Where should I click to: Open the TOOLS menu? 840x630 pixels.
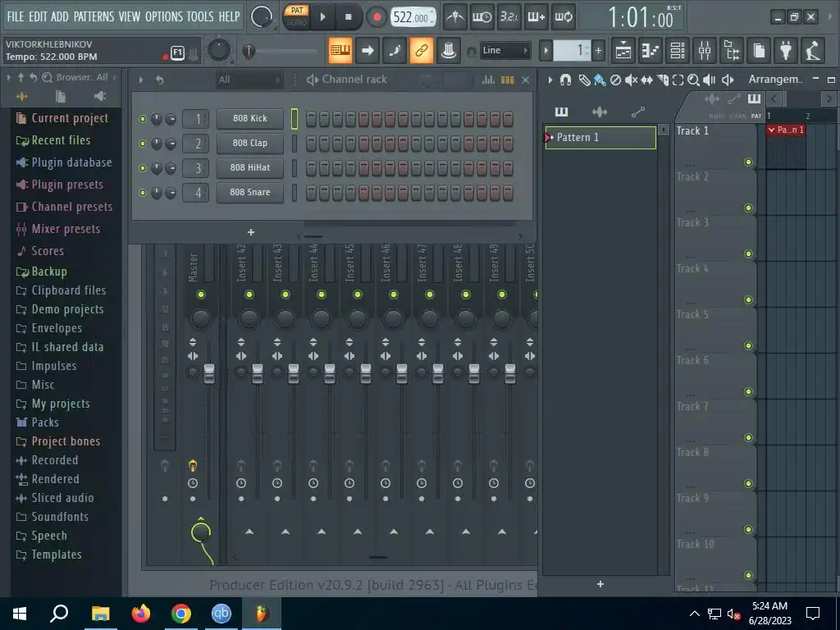(200, 16)
